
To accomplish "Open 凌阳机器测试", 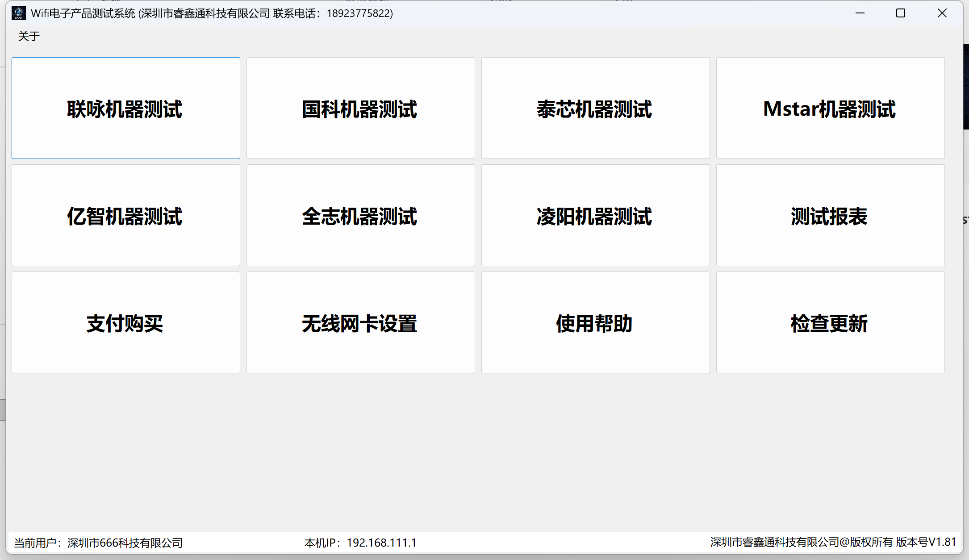I will [596, 215].
